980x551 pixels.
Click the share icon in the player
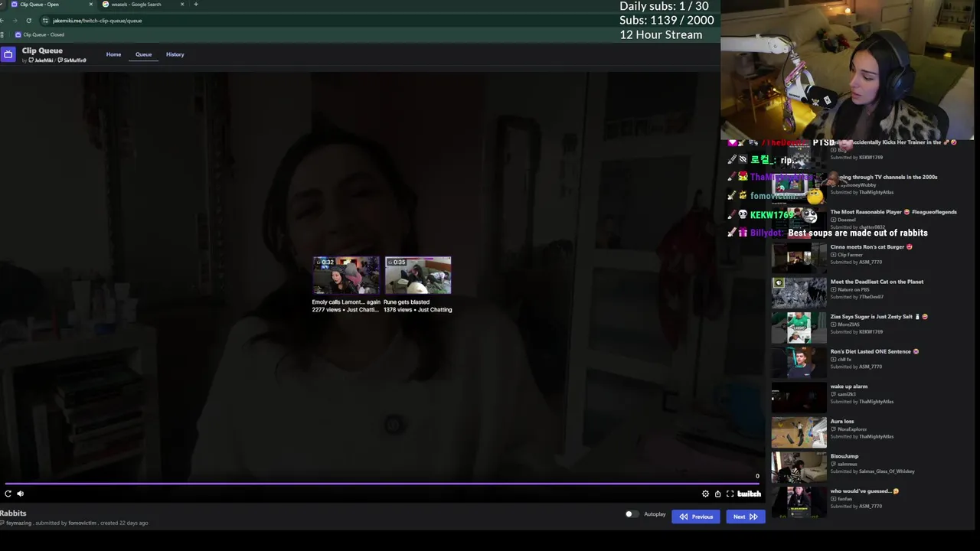(x=717, y=494)
